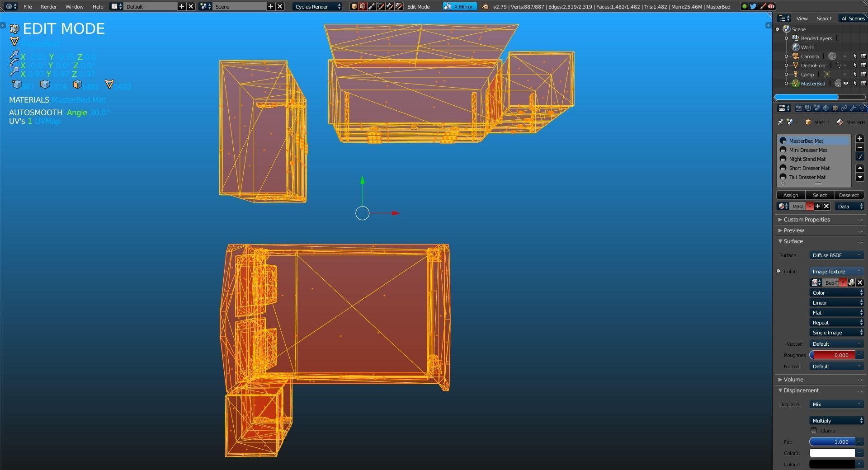
Task: Move material slot down in list
Action: [x=860, y=177]
